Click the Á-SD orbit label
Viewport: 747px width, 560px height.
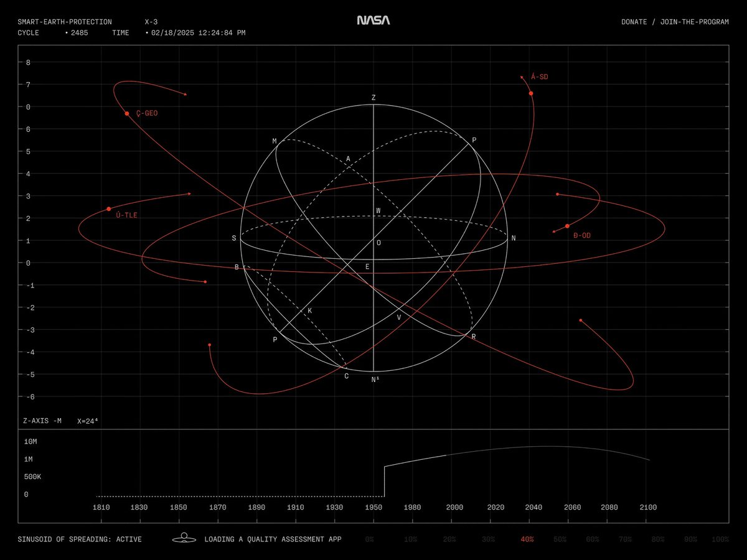pos(540,77)
